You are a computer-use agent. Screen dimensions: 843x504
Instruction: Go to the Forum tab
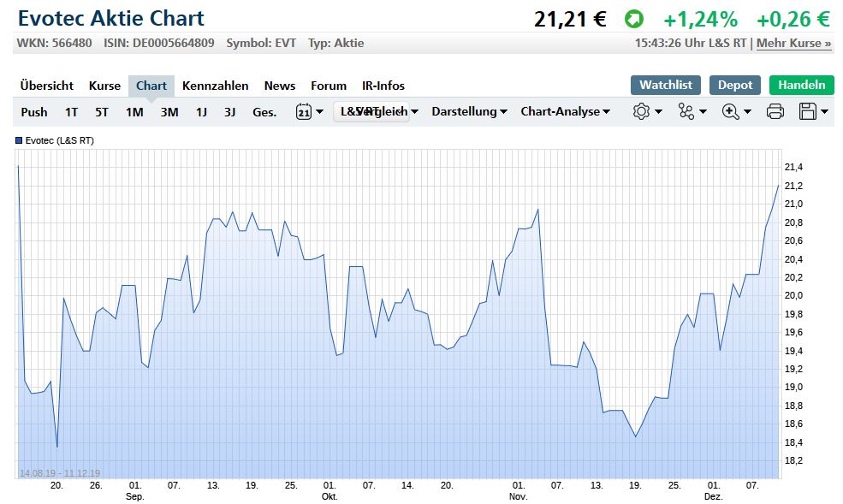329,86
